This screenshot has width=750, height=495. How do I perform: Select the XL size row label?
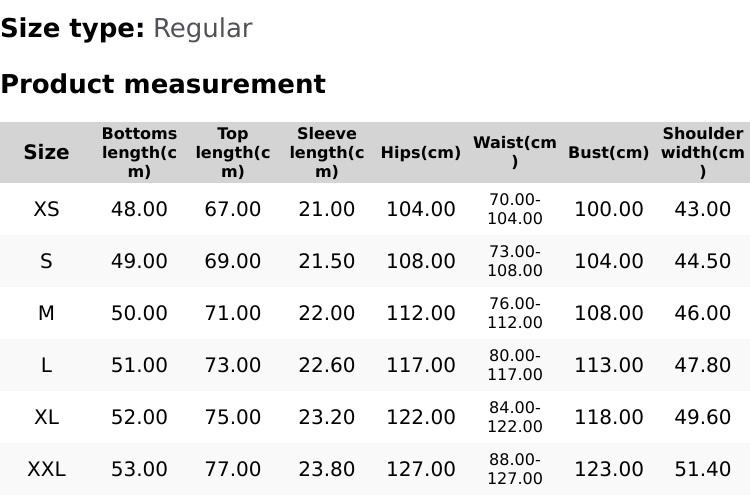click(x=46, y=417)
